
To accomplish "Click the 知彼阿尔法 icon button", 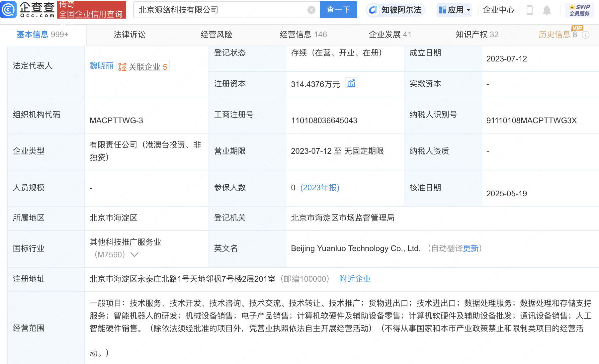I will point(395,10).
